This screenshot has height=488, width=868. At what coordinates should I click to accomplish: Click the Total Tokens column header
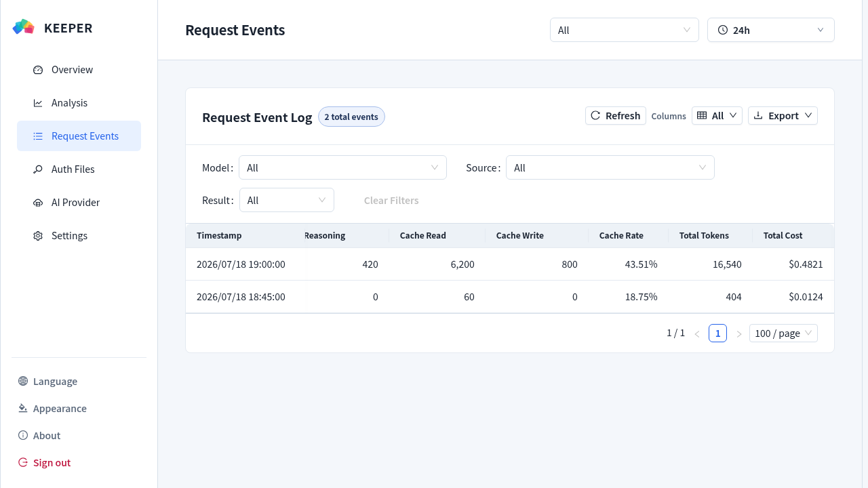pyautogui.click(x=704, y=236)
